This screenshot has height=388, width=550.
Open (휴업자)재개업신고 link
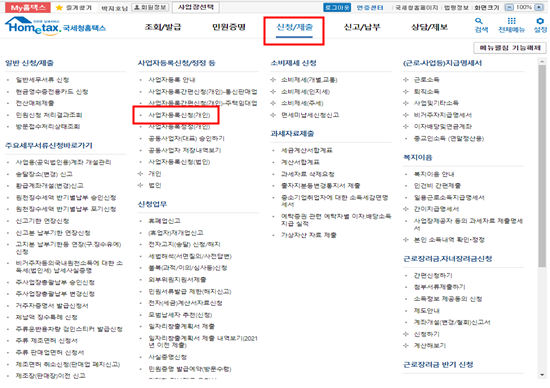[175, 233]
